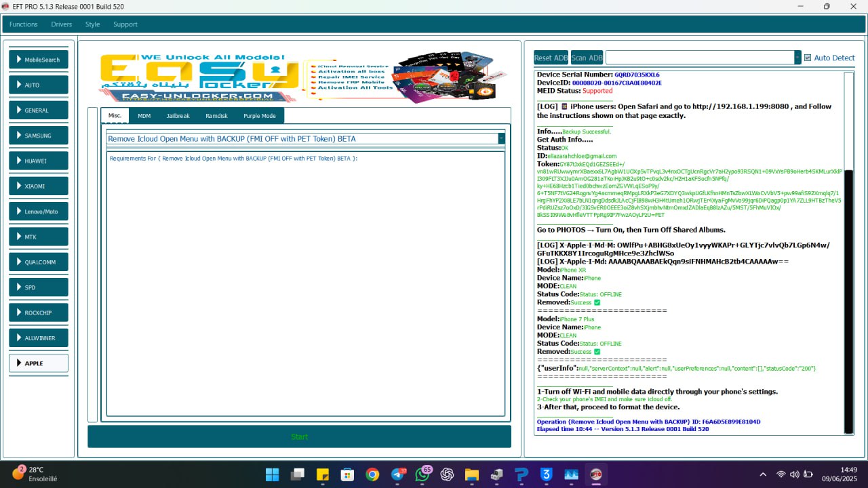This screenshot has height=488, width=868.
Task: Select the EFT Pro taskbar icon
Action: coord(596,474)
